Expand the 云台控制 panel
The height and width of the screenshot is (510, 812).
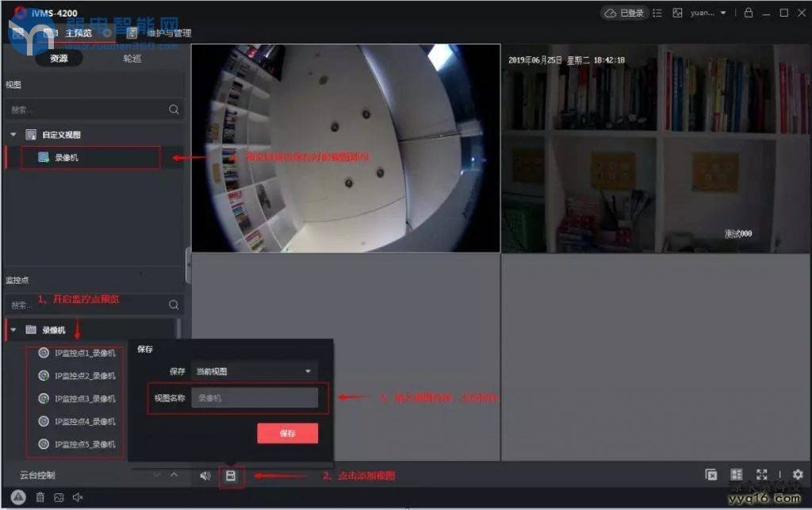[174, 475]
